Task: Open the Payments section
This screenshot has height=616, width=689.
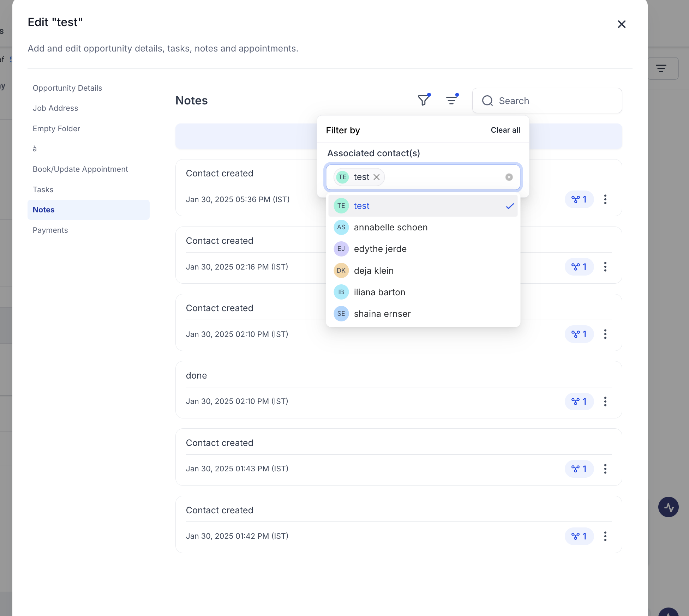Action: 50,230
